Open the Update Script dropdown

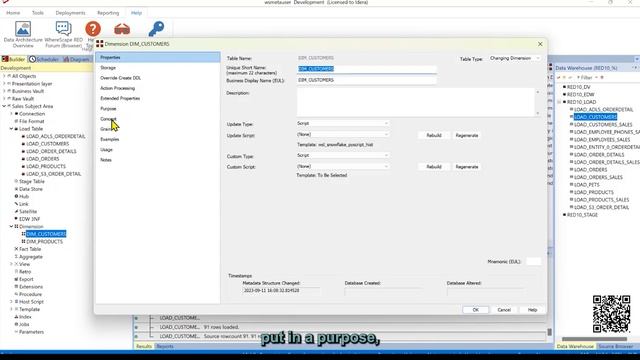coord(342,134)
